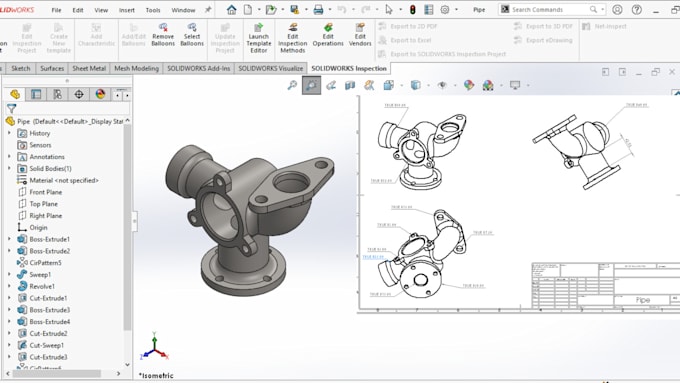Open the View Settings monitor icon
Screen dimensions: 680x383
515,85
